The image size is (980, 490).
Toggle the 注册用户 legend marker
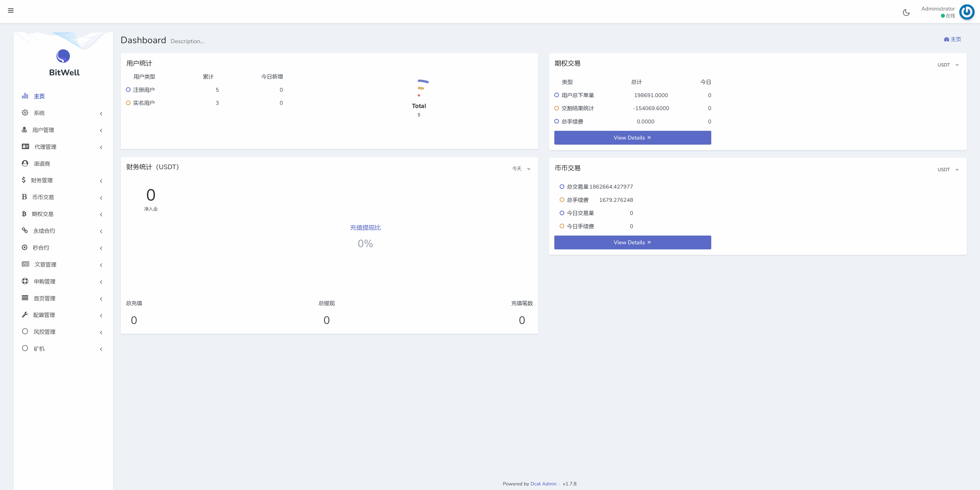128,89
